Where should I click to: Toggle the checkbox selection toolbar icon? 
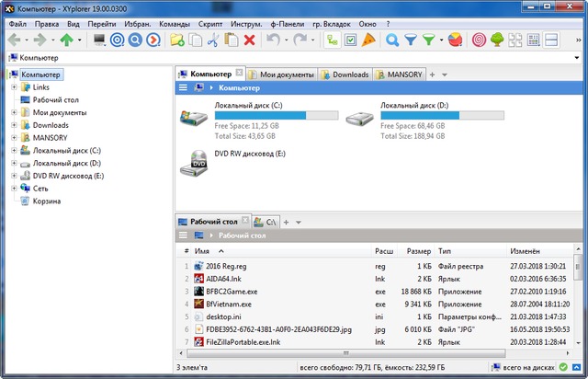(x=351, y=40)
